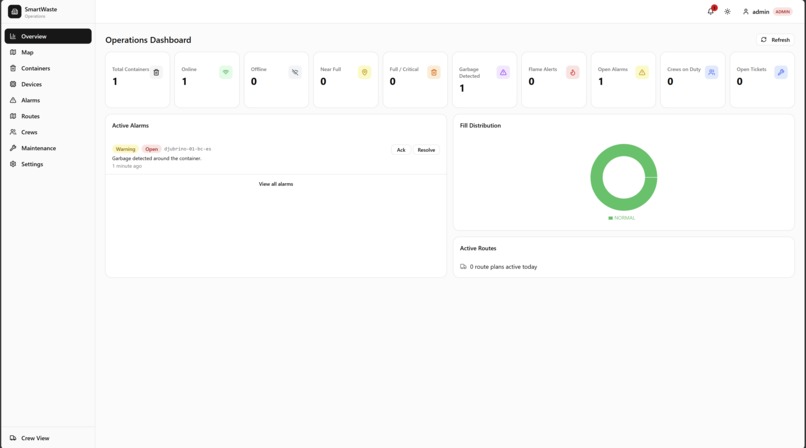Viewport: 806px width, 448px height.
Task: Open the Devices page
Action: tap(48, 84)
